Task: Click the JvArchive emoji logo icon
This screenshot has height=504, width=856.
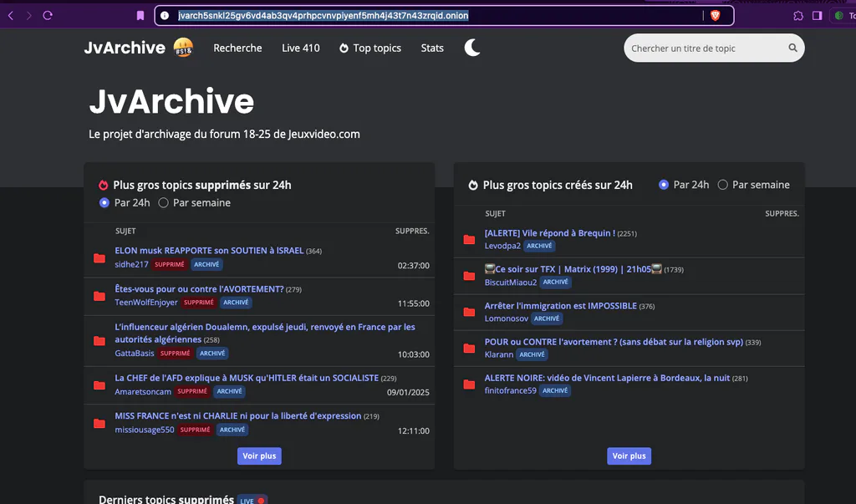Action: tap(183, 48)
